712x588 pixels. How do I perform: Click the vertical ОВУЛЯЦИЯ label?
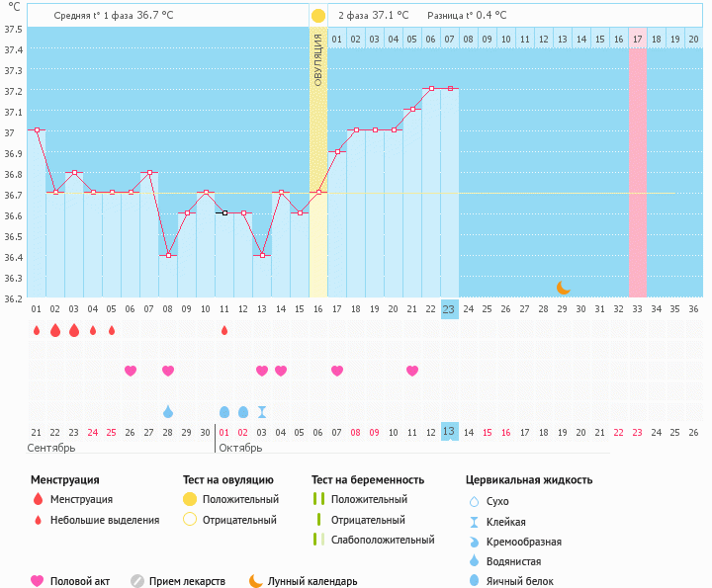(x=318, y=61)
